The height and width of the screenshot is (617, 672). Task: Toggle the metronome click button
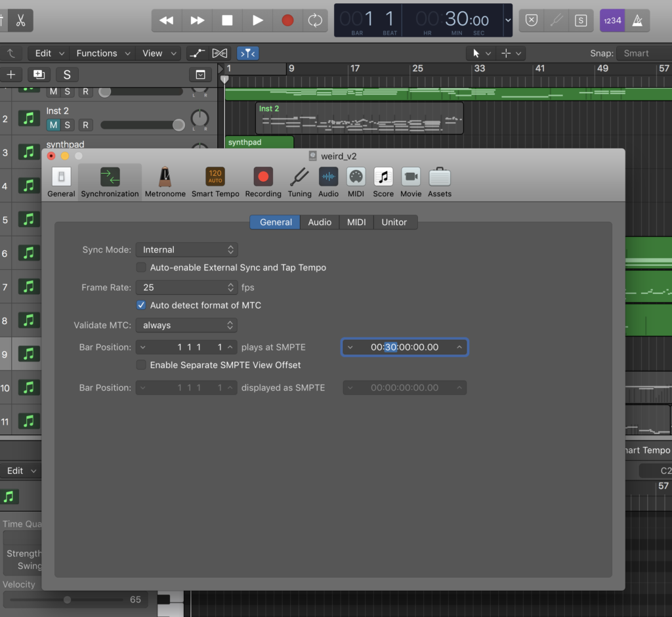(x=637, y=20)
